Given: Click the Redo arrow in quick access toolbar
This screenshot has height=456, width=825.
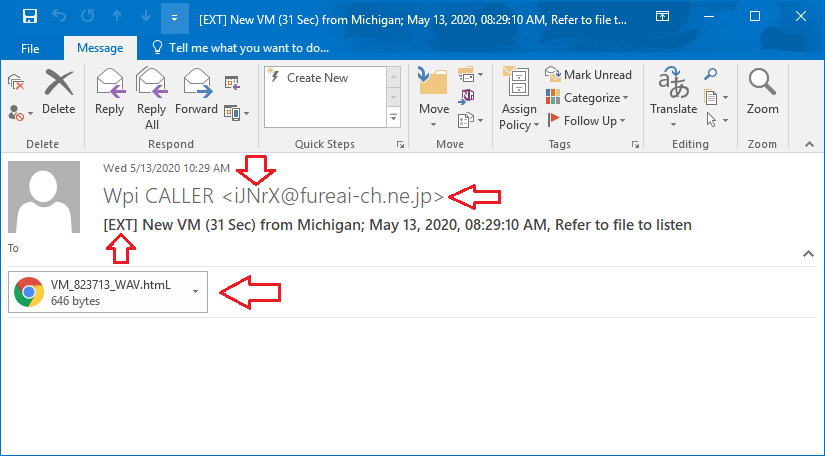Looking at the screenshot, I should click(x=88, y=16).
